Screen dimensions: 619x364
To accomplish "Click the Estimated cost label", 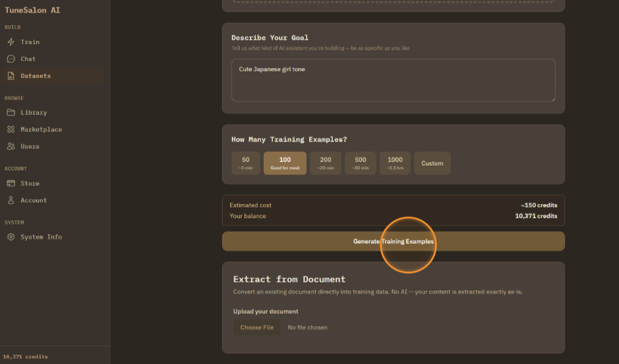I will (251, 205).
